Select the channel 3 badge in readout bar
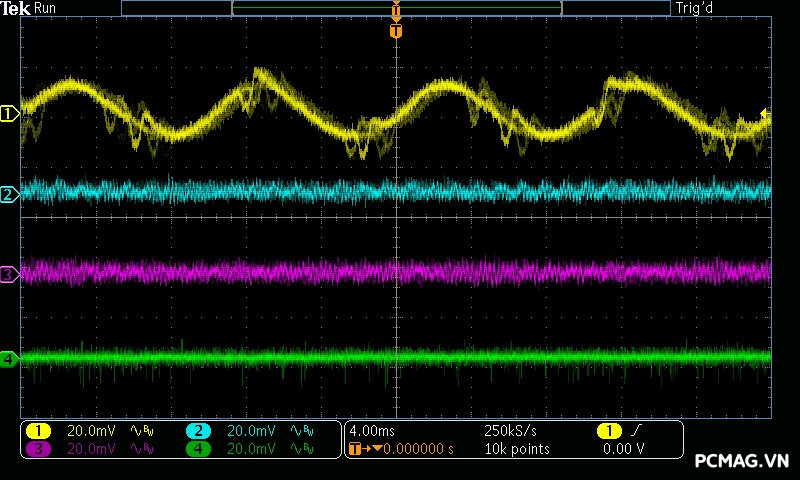This screenshot has height=480, width=800. (38, 449)
